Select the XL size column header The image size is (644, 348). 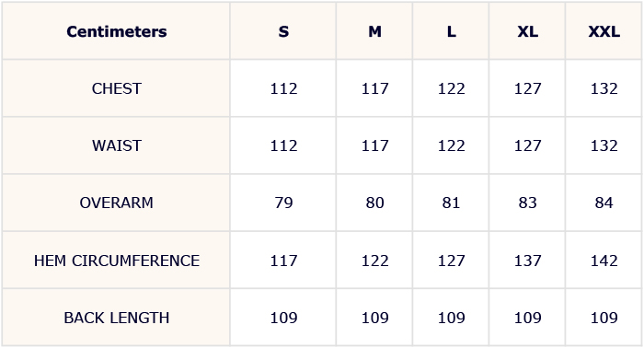pyautogui.click(x=527, y=31)
